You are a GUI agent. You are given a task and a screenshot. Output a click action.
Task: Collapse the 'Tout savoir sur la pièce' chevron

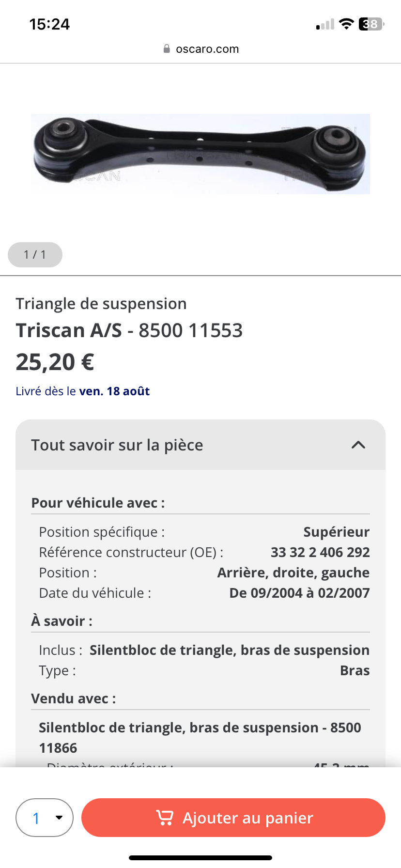(x=358, y=445)
